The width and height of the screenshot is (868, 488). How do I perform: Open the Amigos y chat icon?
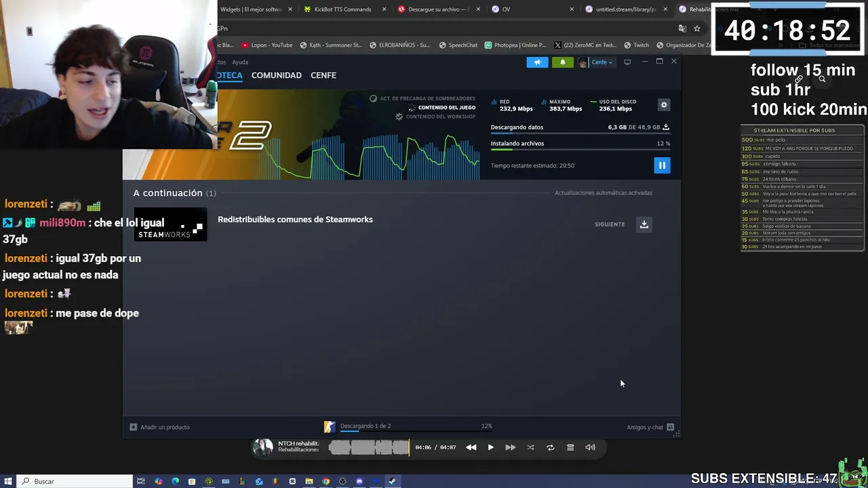coord(670,427)
